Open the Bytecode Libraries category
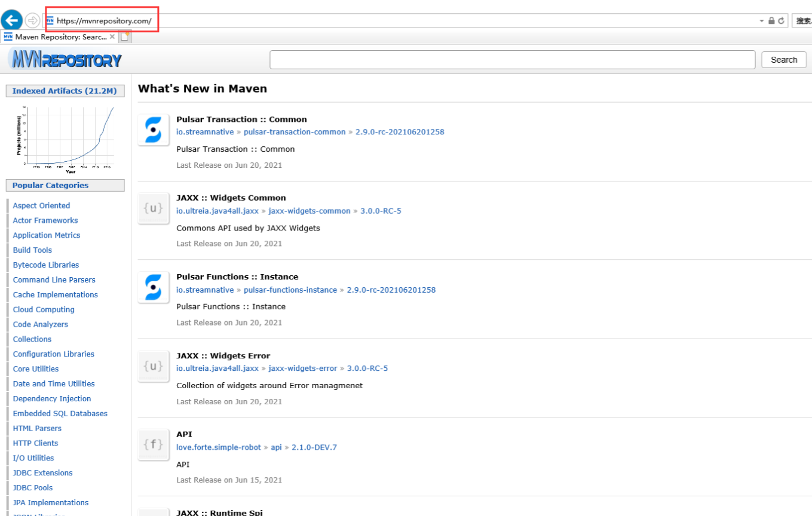 pyautogui.click(x=46, y=265)
